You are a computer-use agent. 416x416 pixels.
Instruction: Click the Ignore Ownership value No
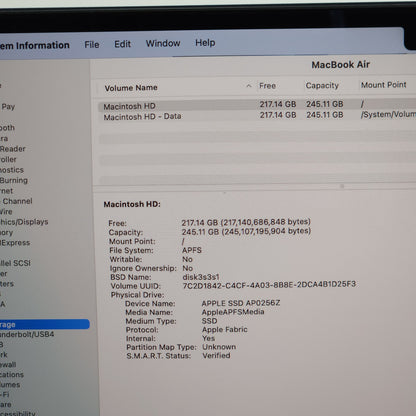[188, 268]
